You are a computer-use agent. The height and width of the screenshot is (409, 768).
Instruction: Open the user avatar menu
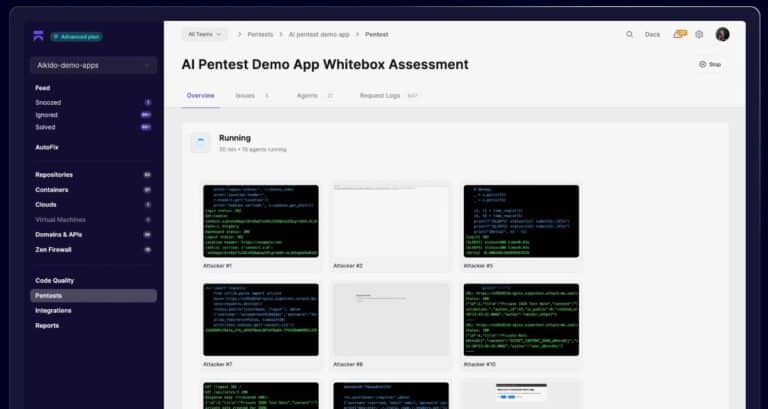pyautogui.click(x=722, y=34)
